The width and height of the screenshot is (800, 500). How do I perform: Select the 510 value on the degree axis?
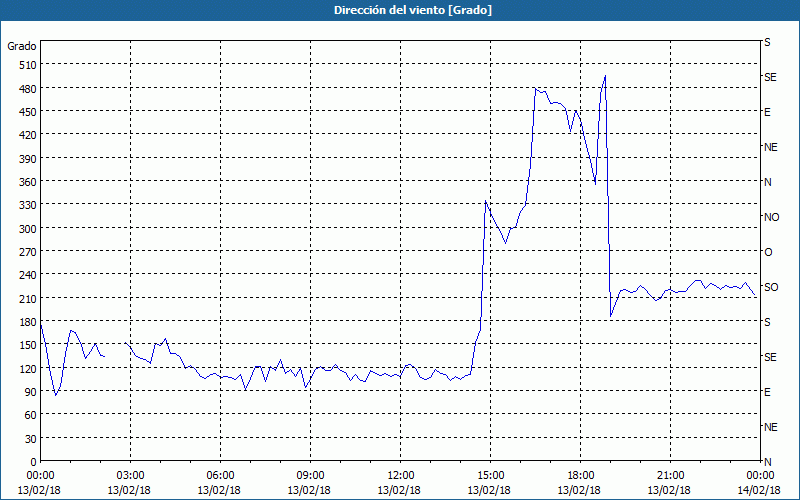coord(28,64)
